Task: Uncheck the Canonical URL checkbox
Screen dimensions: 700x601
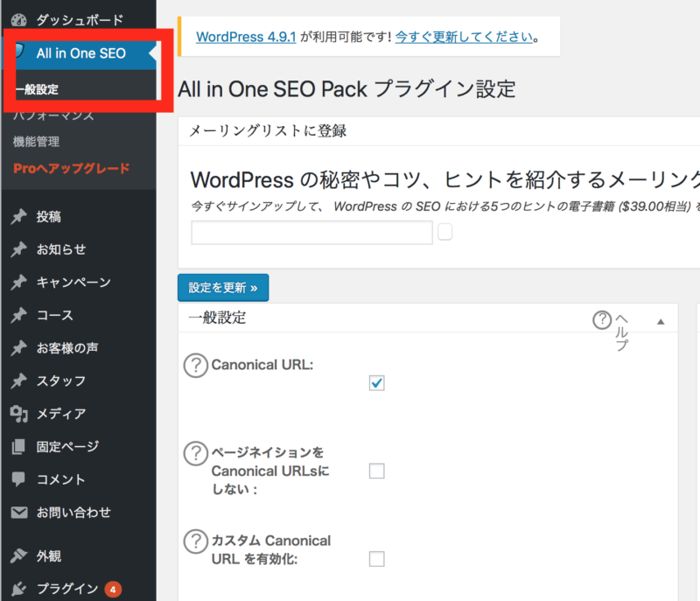Action: (377, 383)
